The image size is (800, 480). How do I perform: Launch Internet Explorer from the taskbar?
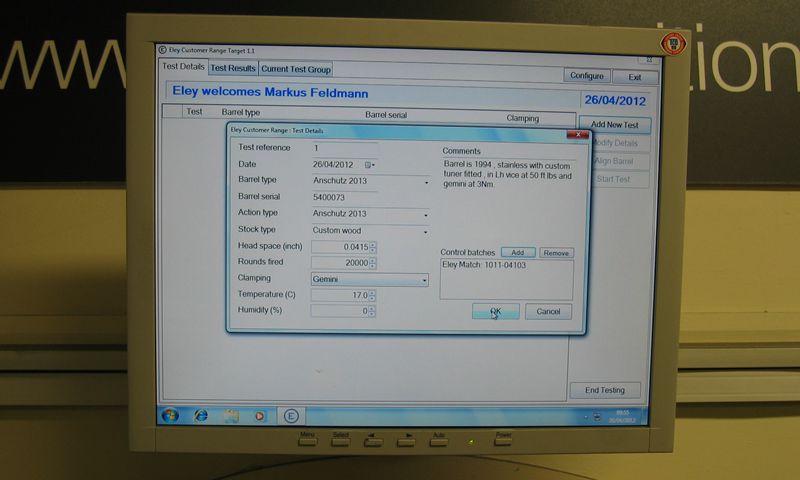click(201, 416)
